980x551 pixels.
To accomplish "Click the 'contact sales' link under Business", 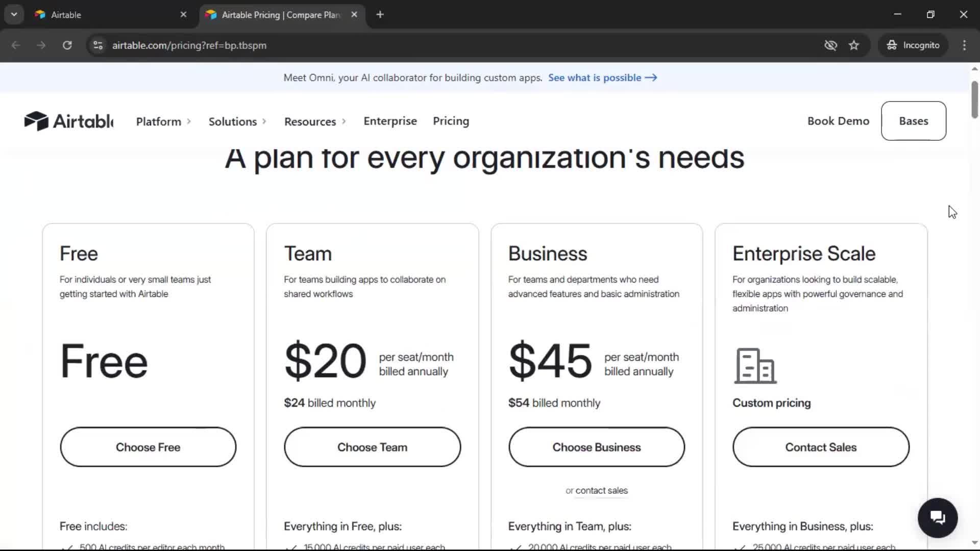I will [602, 490].
